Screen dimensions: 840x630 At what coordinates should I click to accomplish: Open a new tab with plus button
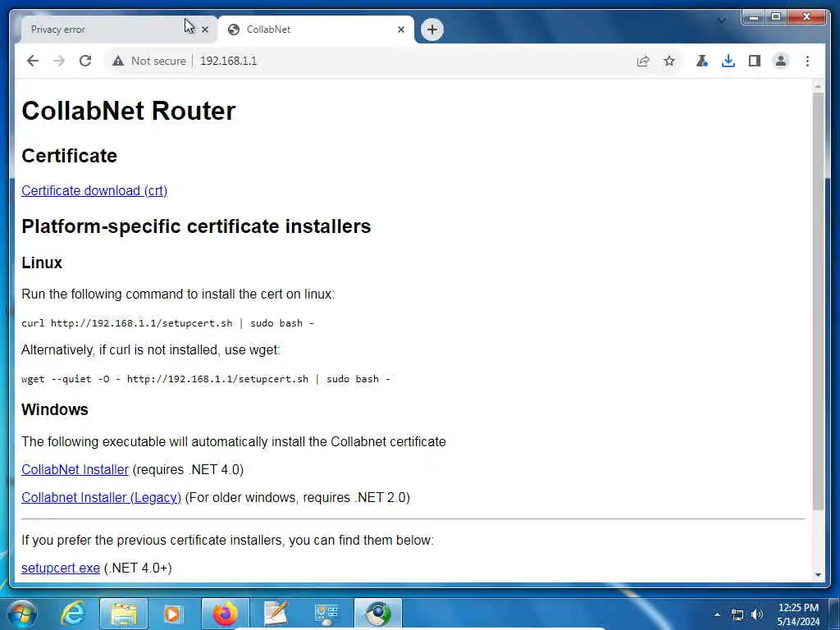(x=432, y=30)
